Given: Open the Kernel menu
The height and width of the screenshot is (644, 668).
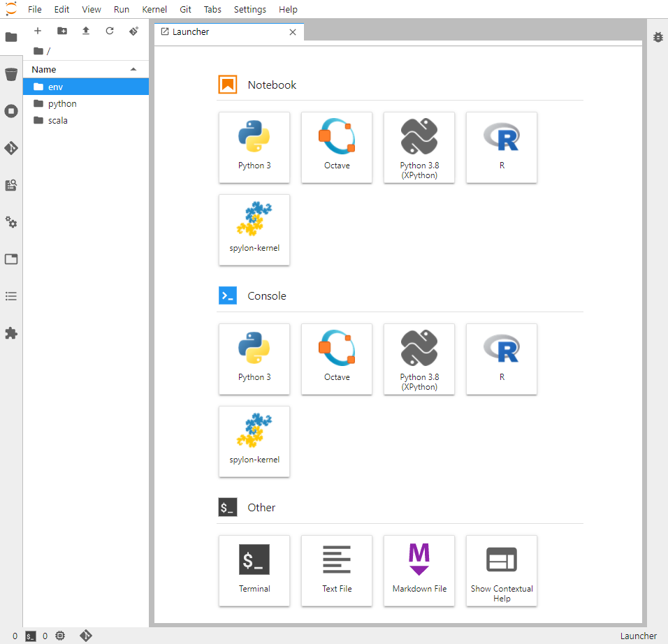Looking at the screenshot, I should [154, 9].
